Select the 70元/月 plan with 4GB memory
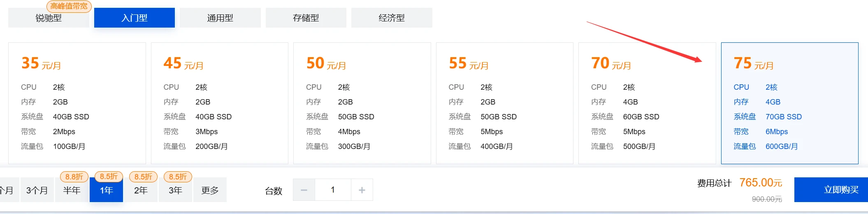The height and width of the screenshot is (214, 868). click(647, 103)
